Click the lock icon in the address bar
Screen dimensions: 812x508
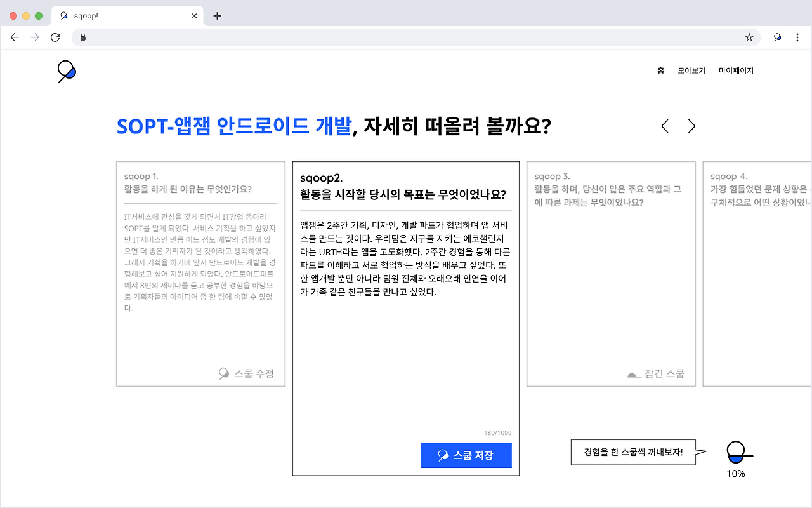tap(83, 37)
